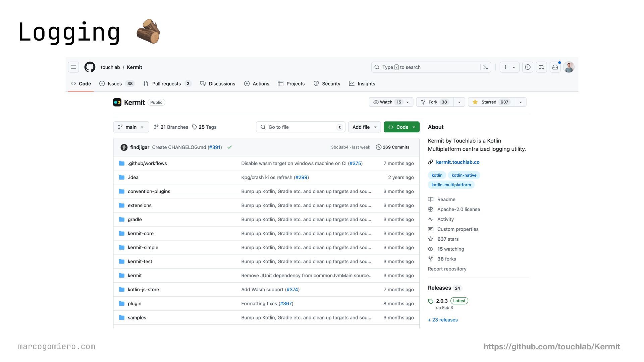
Task: Open the Add file dropdown
Action: [x=364, y=127]
